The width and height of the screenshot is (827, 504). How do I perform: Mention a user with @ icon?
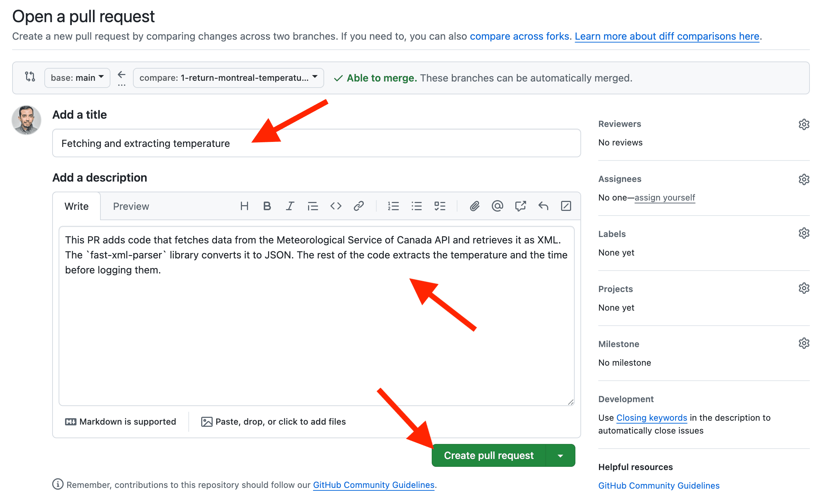497,206
